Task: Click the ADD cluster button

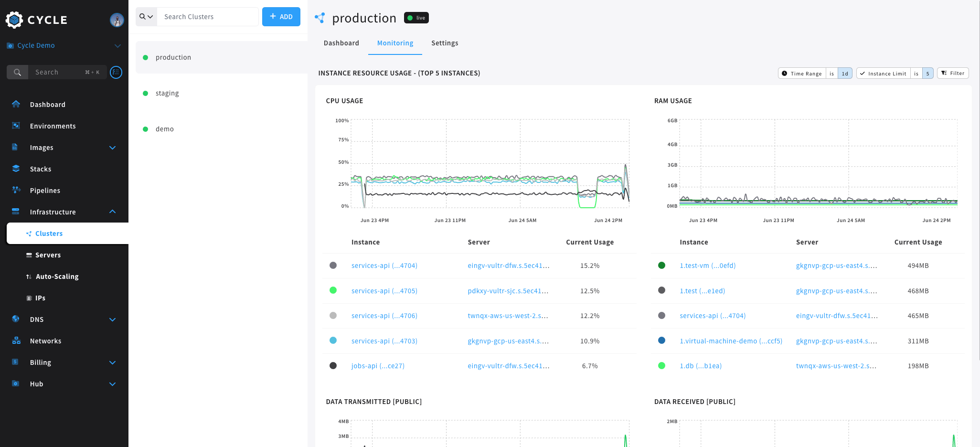Action: [x=281, y=17]
